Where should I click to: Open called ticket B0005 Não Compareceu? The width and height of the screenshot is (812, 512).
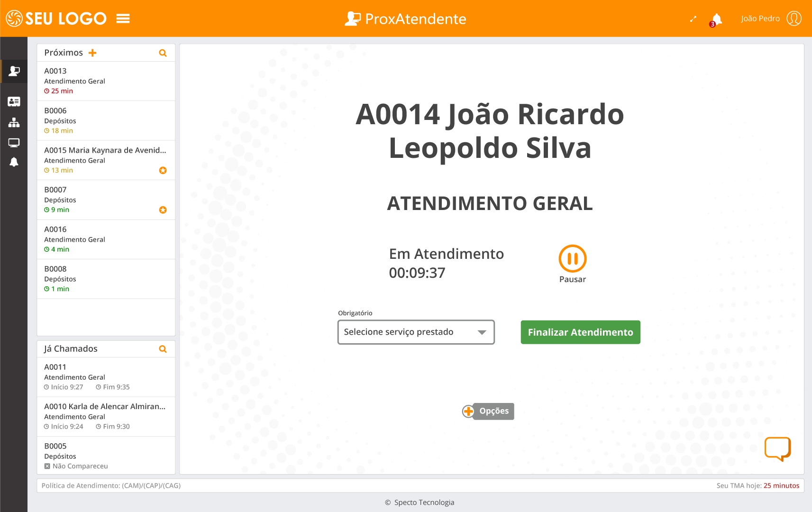(x=106, y=456)
